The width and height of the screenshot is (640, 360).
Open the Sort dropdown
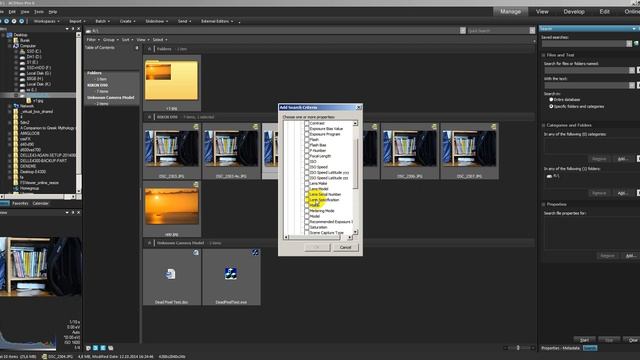point(127,40)
